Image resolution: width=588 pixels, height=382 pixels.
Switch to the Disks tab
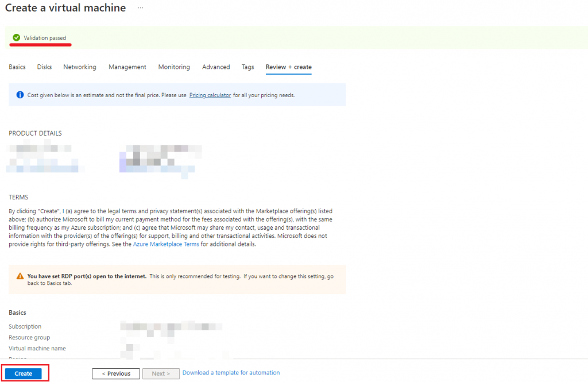(44, 67)
